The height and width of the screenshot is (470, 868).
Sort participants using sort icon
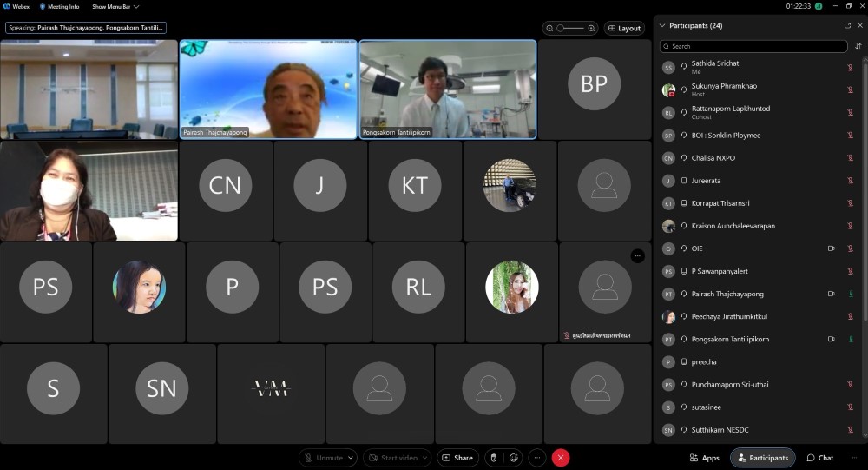click(858, 46)
